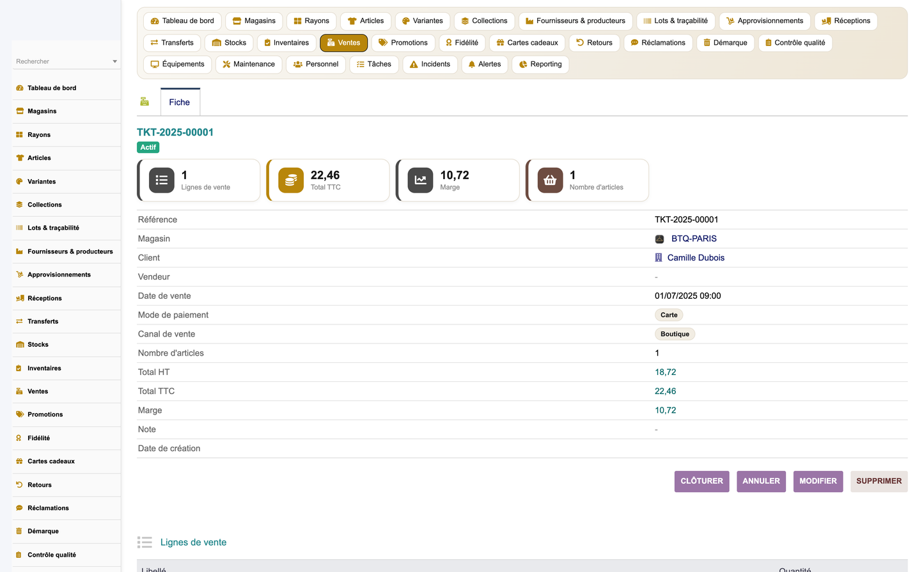Viewport: 924px width, 572px height.
Task: Open the Rechercher dropdown arrow
Action: [x=115, y=61]
